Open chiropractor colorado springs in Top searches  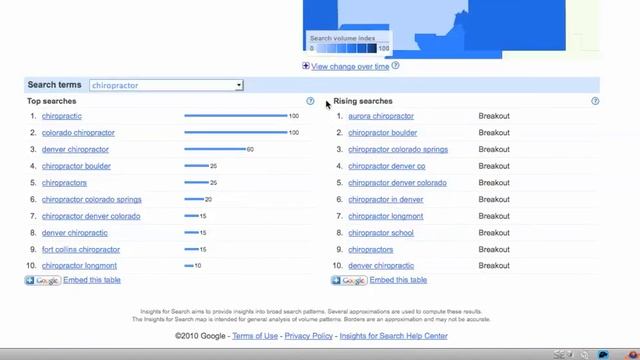91,200
